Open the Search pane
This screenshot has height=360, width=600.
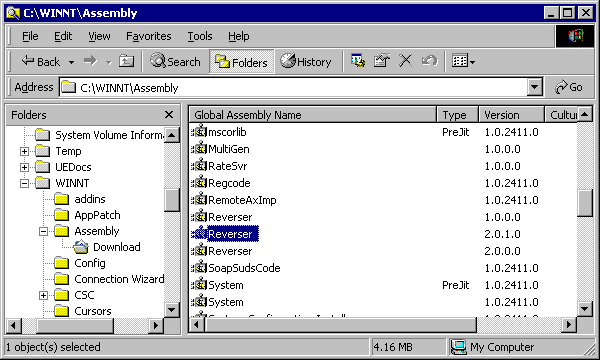[x=176, y=61]
